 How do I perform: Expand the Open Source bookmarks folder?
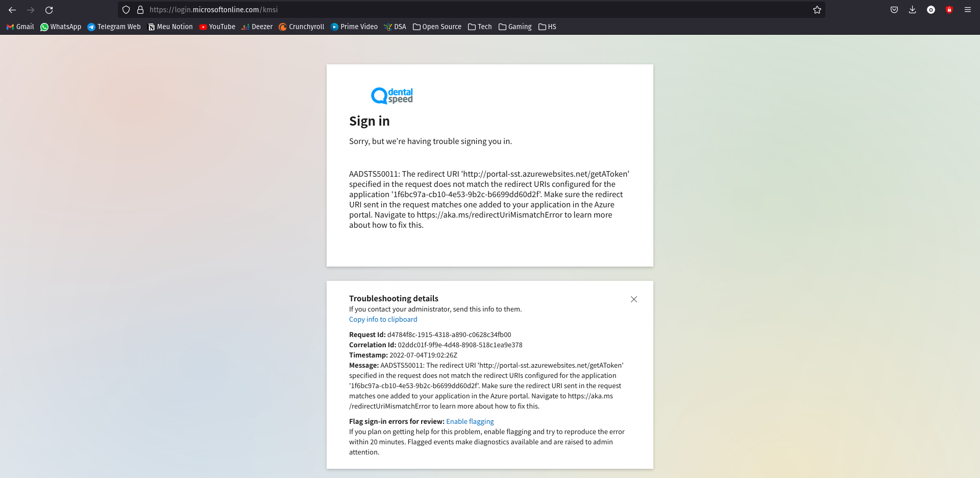pos(437,27)
